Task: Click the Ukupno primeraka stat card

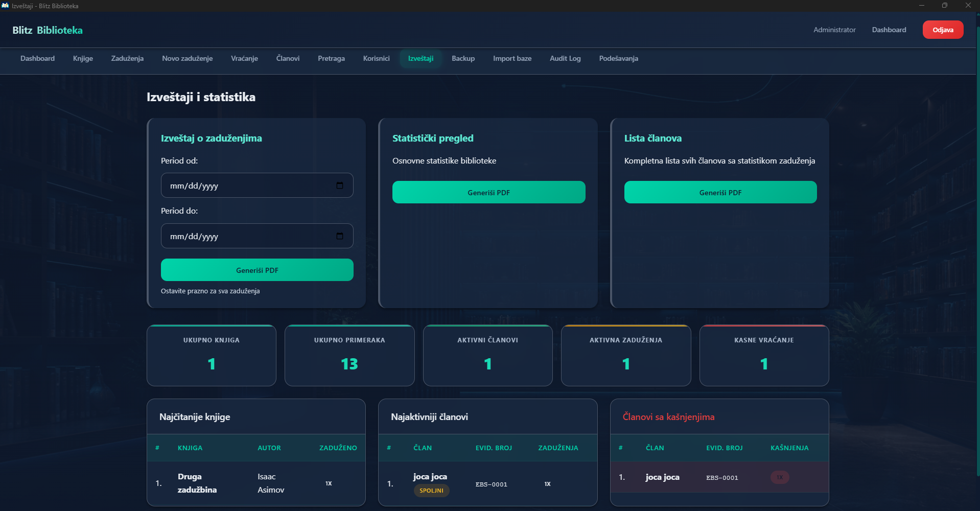Action: (x=349, y=355)
